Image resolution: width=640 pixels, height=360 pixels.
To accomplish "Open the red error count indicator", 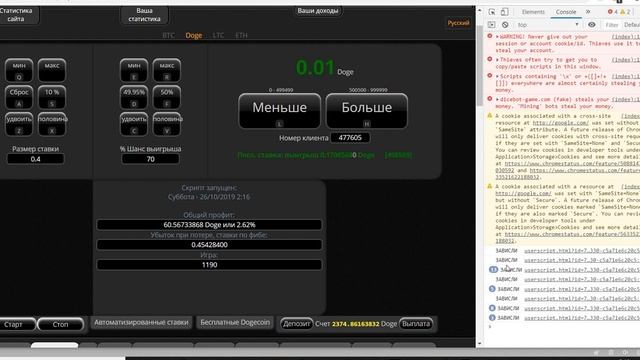I will (613, 12).
